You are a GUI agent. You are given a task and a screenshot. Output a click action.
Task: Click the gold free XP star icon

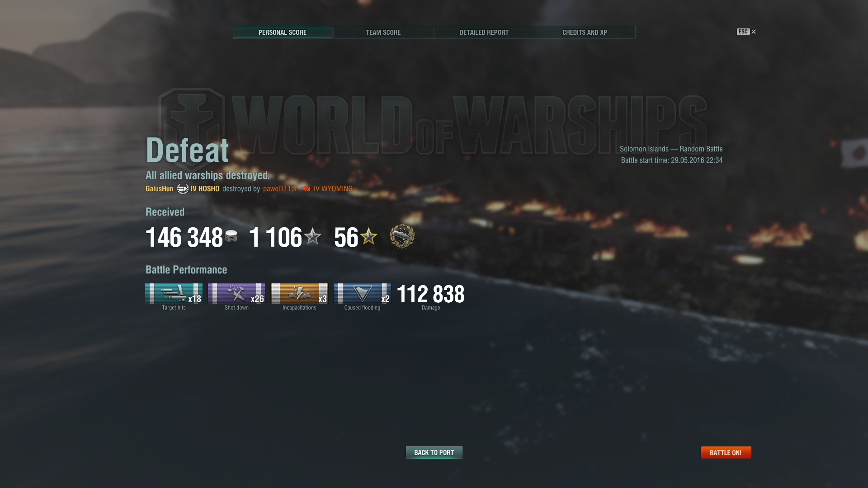369,236
